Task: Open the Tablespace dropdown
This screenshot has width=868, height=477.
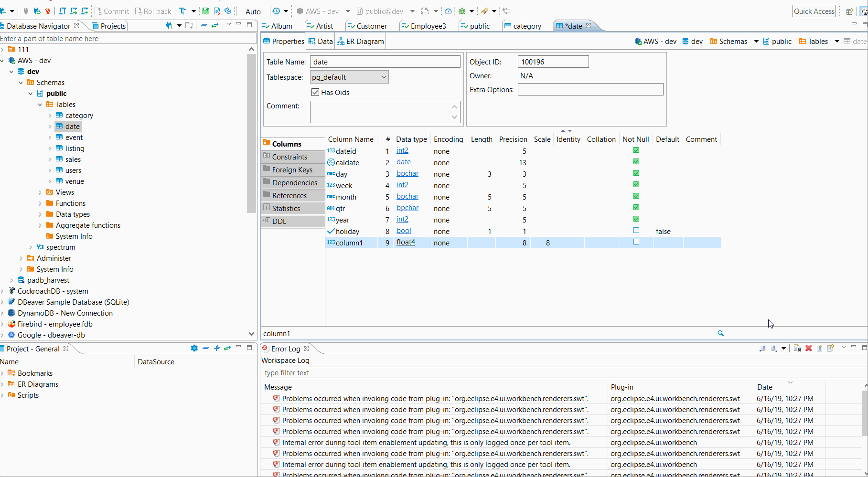Action: pos(383,76)
